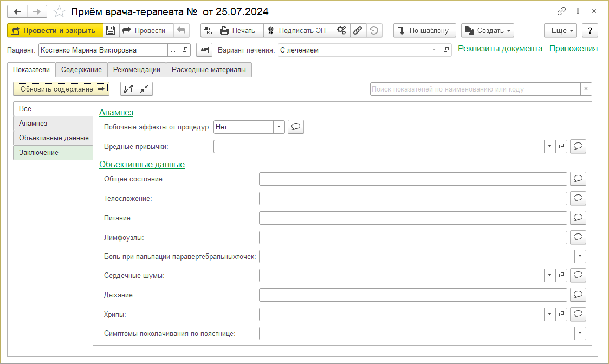609x364 pixels.
Task: Switch to the Показатели tab
Action: [x=31, y=69]
